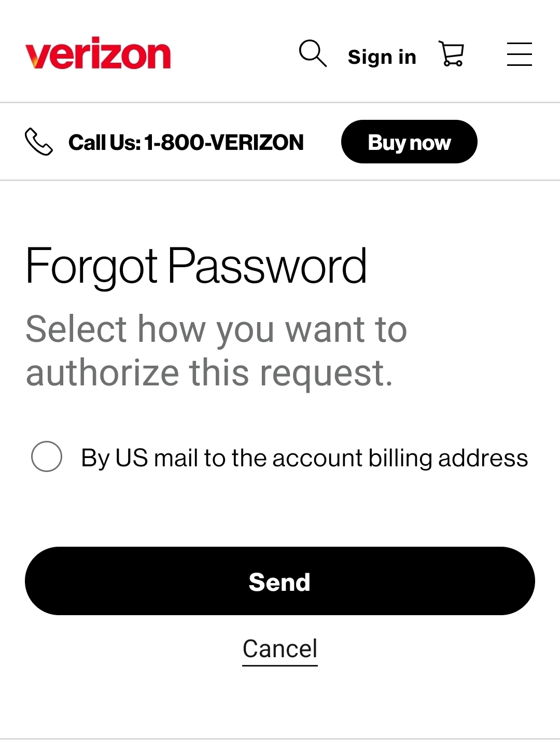Viewport: 560px width, 749px height.
Task: Click the 'Call Us:' label text
Action: pos(104,143)
